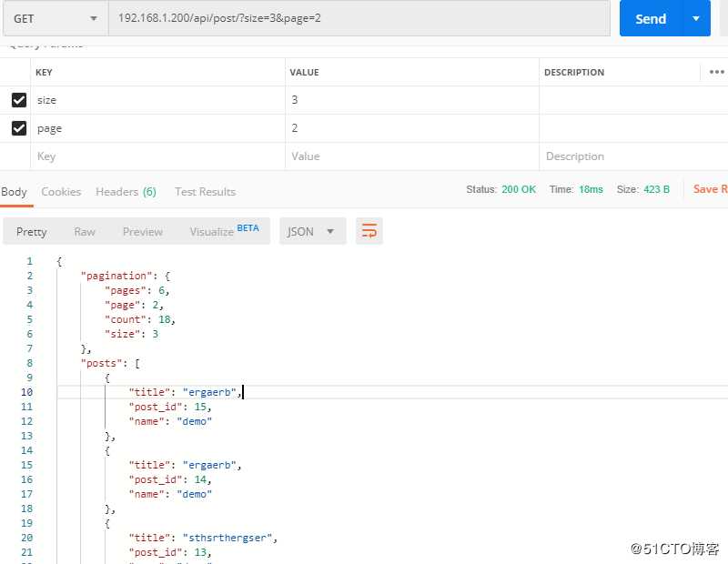This screenshot has width=728, height=564.
Task: Click the empty Description placeholder field
Action: (x=633, y=156)
